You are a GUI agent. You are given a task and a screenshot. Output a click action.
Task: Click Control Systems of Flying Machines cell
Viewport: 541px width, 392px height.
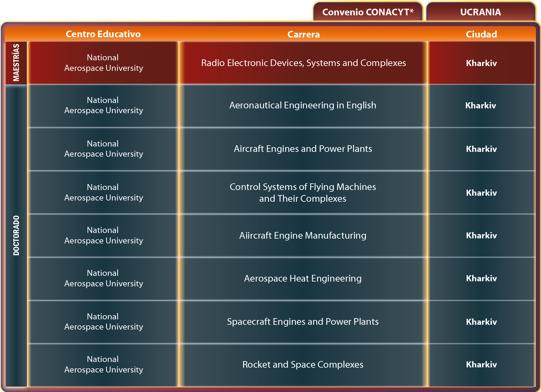coord(303,192)
